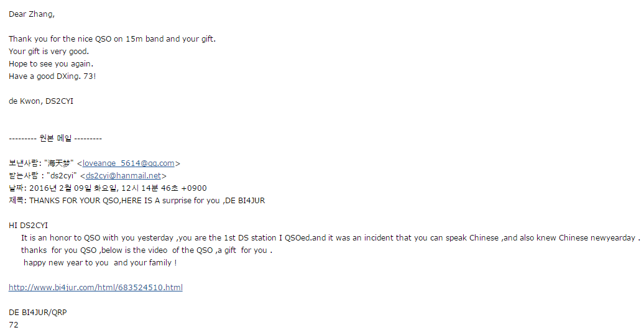Click the 'It is an honor to QSO' sentence

coord(331,237)
